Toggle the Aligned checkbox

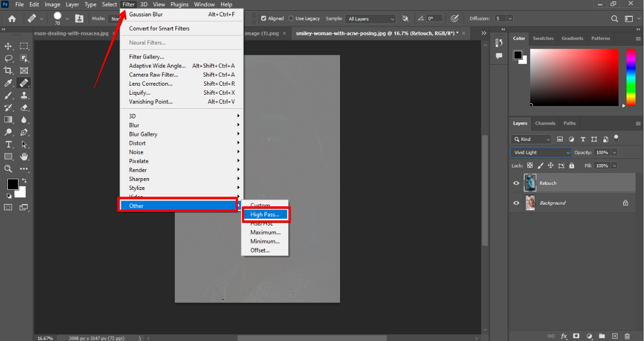click(263, 19)
